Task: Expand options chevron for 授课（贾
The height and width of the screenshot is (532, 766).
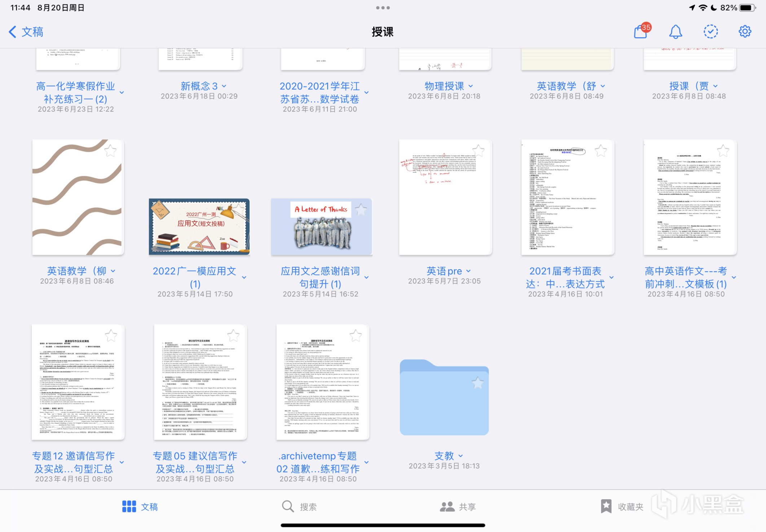Action: pos(716,86)
